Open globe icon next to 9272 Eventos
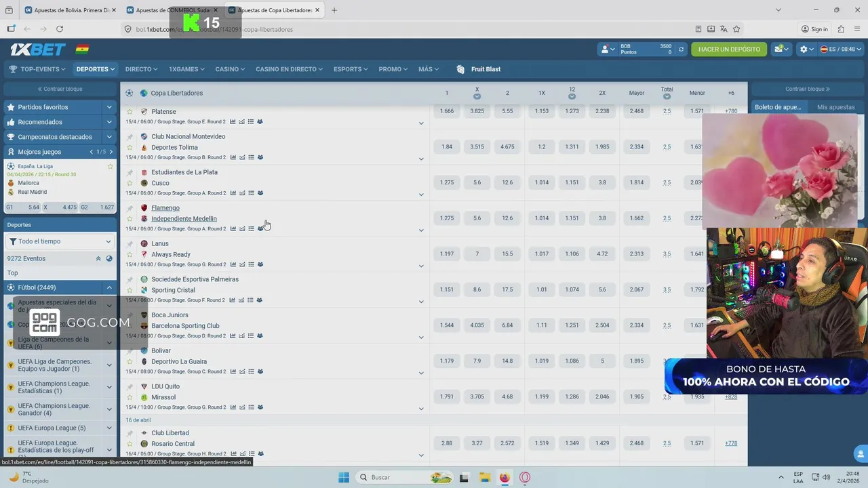The height and width of the screenshot is (488, 868). (109, 258)
